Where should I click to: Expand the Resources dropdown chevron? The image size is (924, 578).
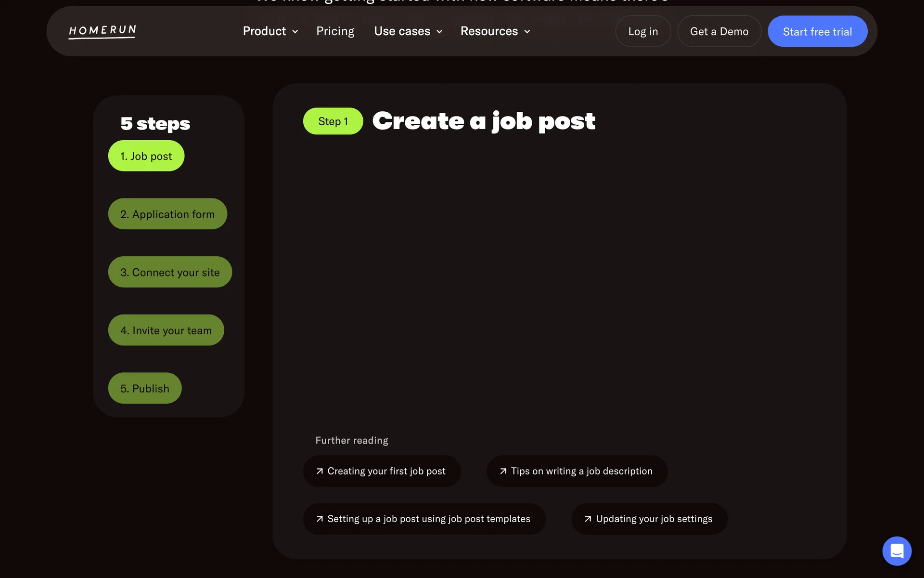tap(527, 32)
